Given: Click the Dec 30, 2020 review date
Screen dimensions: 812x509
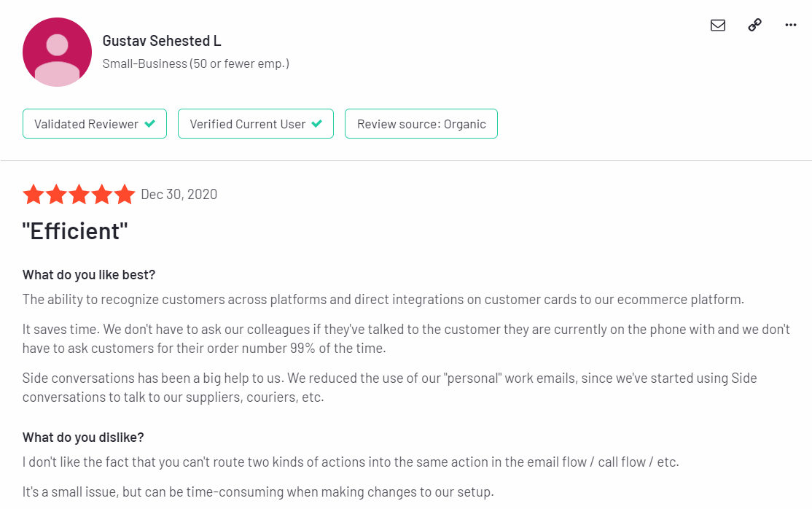Looking at the screenshot, I should coord(179,195).
